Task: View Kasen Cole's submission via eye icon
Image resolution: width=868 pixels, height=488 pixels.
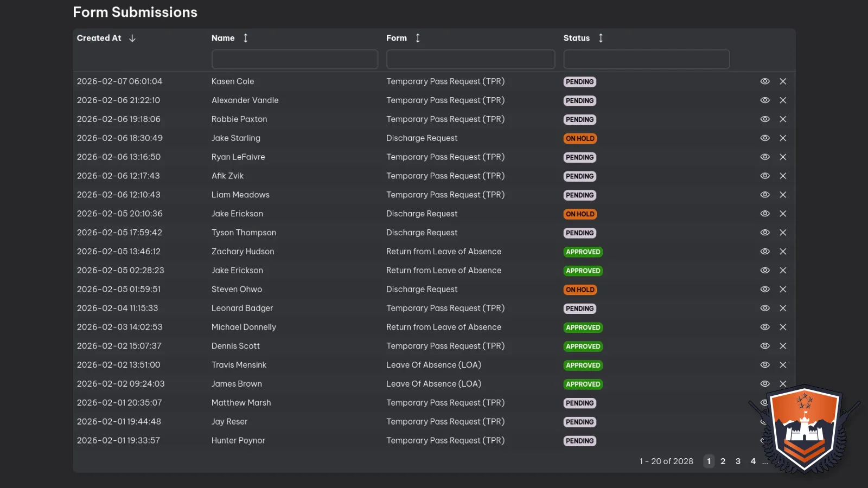Action: coord(765,81)
